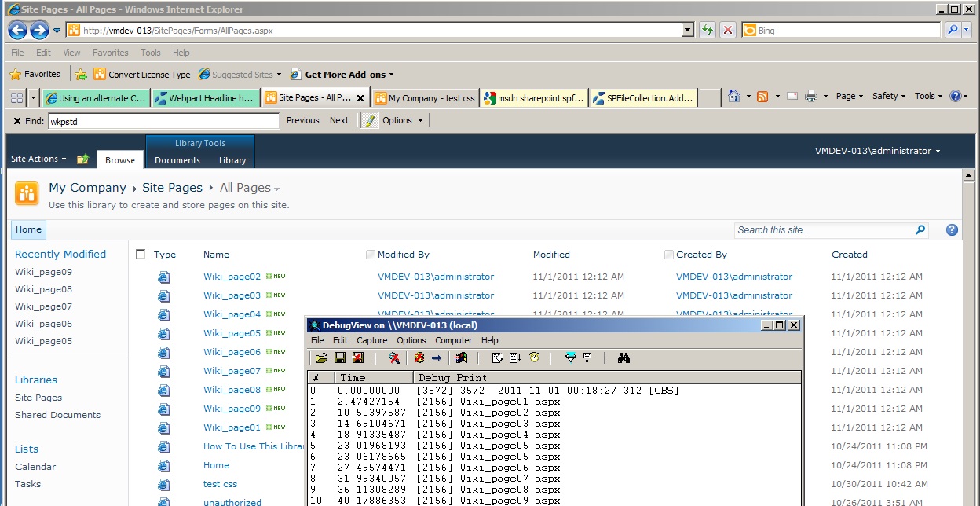Toggle the Autoscroll icon in DebugView
980x506 pixels.
tap(515, 358)
